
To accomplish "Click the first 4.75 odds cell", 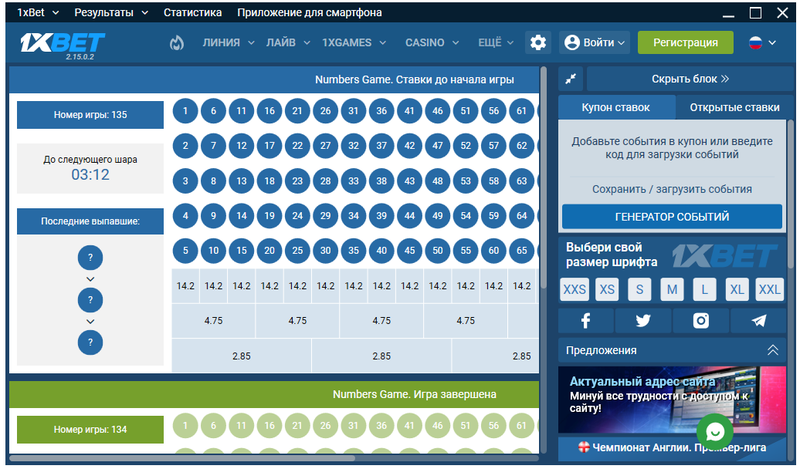I will coord(213,321).
